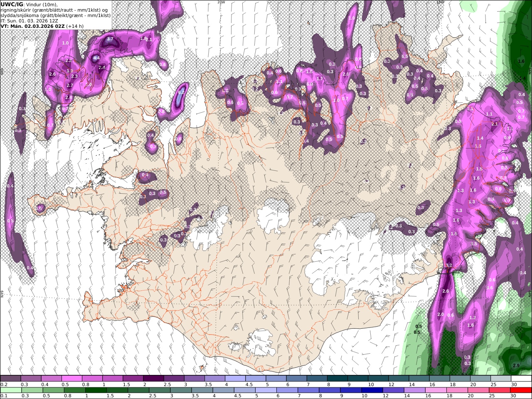Click the '3.7' snowfall value on map
This screenshot has height=399, width=532.
point(110,39)
